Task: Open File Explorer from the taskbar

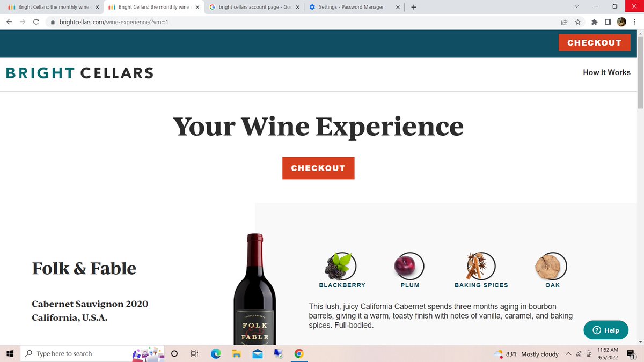Action: (x=236, y=354)
